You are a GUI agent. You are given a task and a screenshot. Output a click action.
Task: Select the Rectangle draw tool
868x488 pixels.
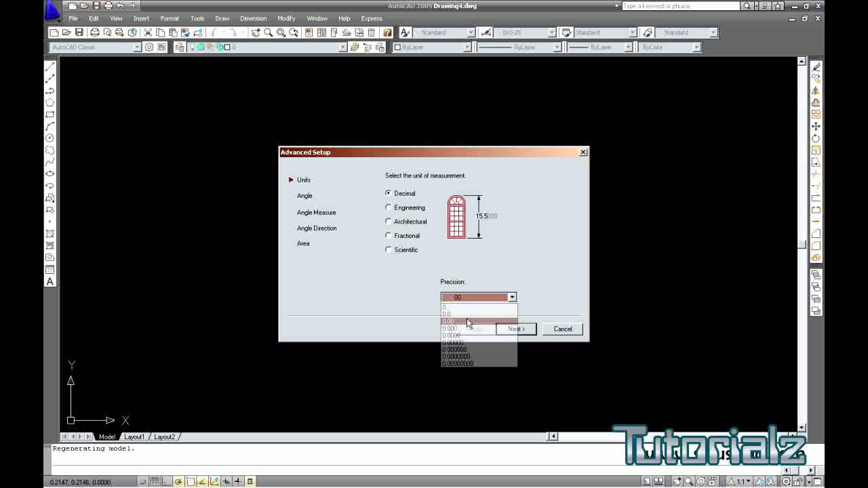(x=50, y=115)
